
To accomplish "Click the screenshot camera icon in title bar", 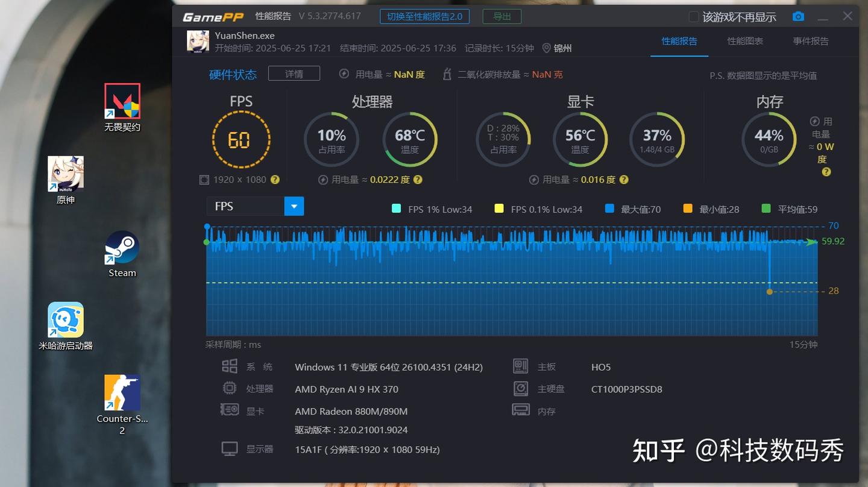I will pos(799,16).
